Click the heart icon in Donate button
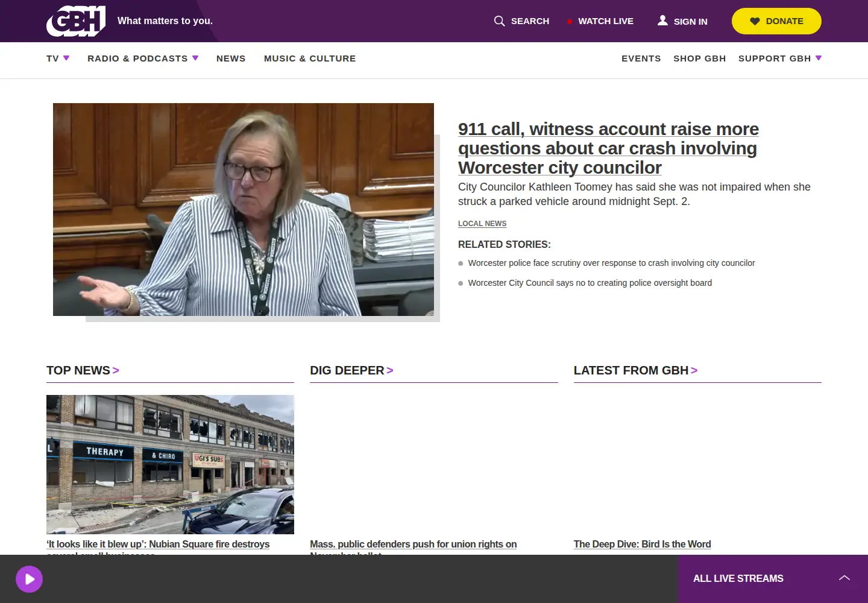Image resolution: width=868 pixels, height=603 pixels. pos(755,21)
